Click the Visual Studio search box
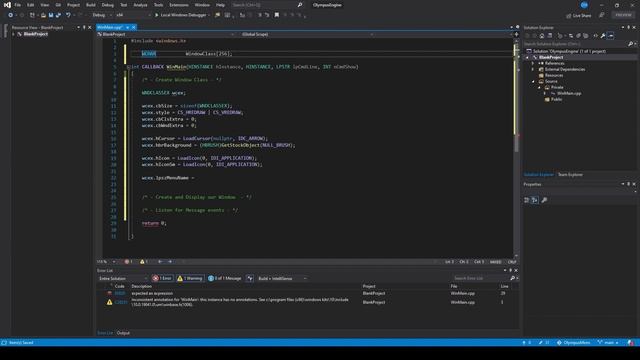Screen dimensions: 640x360 pos(267,5)
